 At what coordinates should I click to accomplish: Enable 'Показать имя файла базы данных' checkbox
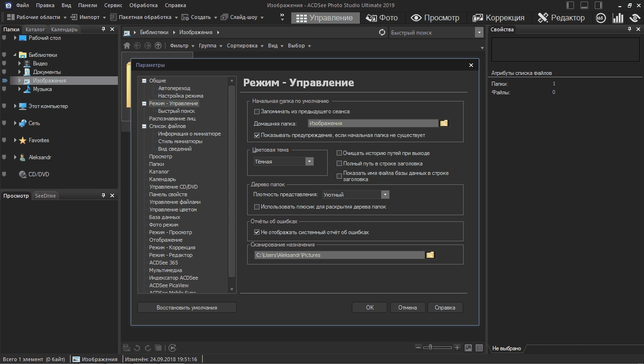point(339,176)
